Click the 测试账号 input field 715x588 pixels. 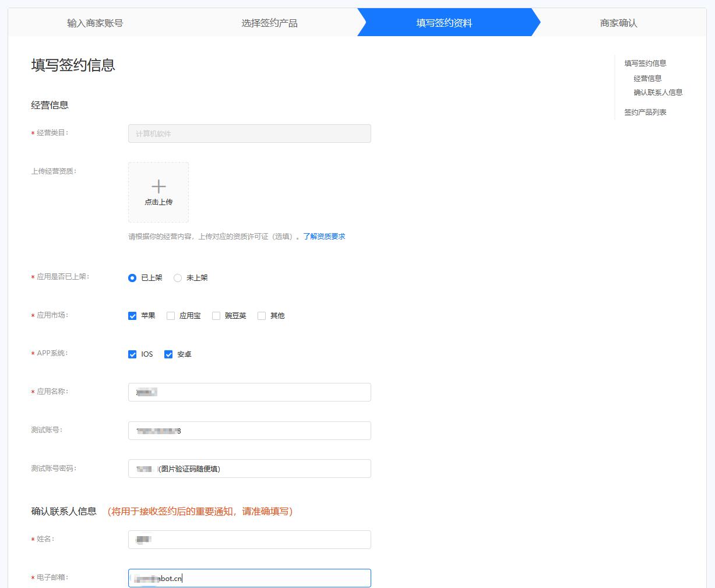(x=249, y=431)
